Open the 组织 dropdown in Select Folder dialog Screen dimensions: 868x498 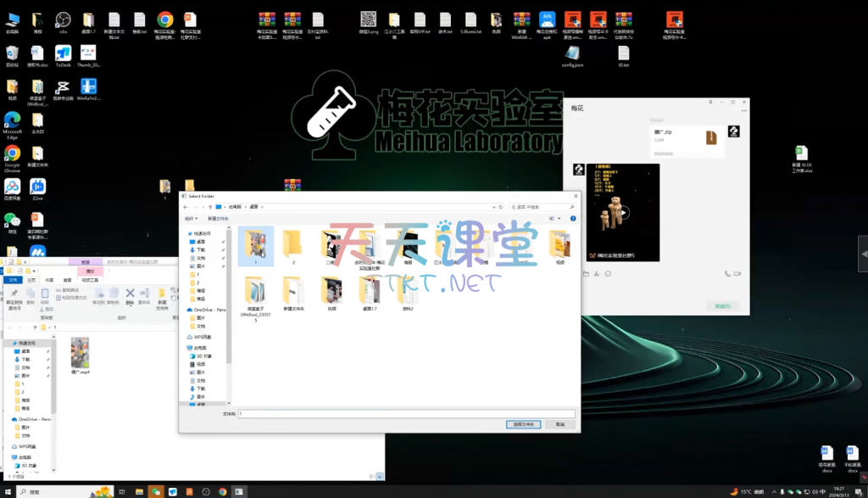(x=191, y=218)
